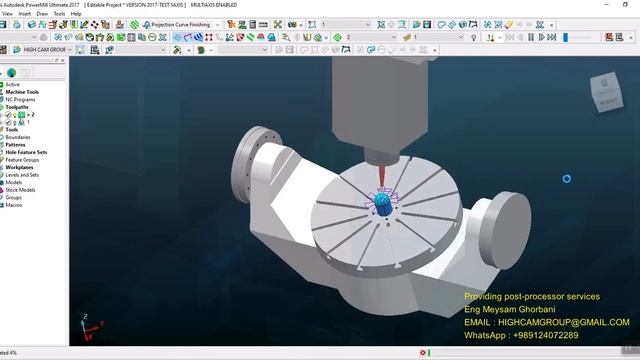Click the machine-tool position icon at far right
640x360 pixels.
(620, 38)
